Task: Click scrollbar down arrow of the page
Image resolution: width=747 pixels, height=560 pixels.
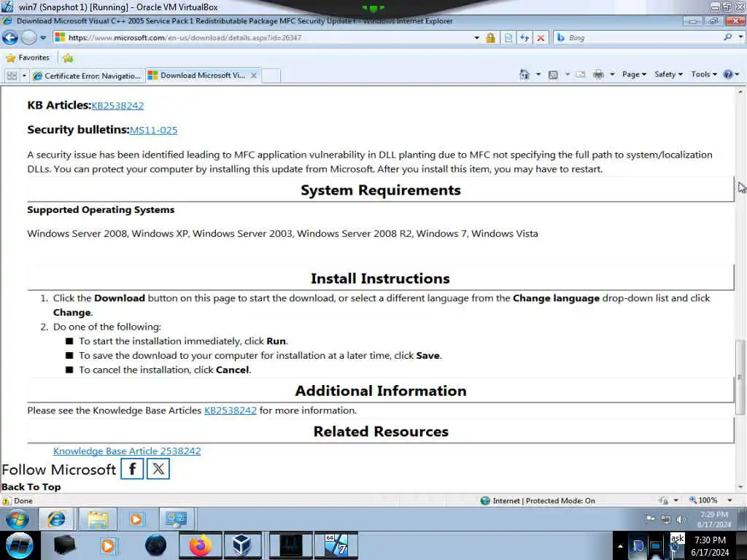Action: (740, 487)
